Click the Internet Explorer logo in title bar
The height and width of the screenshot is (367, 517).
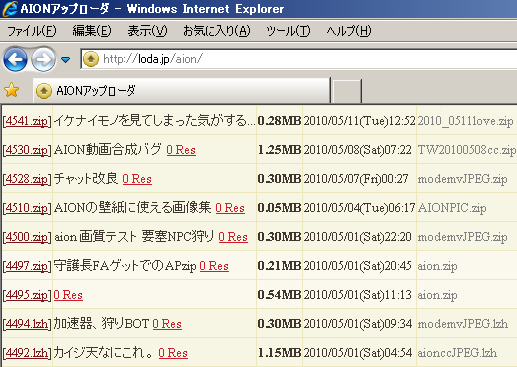click(x=10, y=9)
